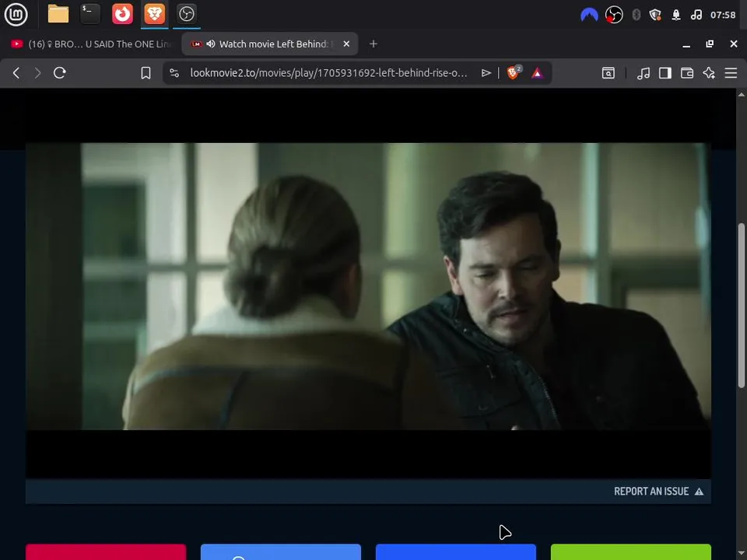
Task: Launch the Terminal from the panel
Action: (x=90, y=14)
